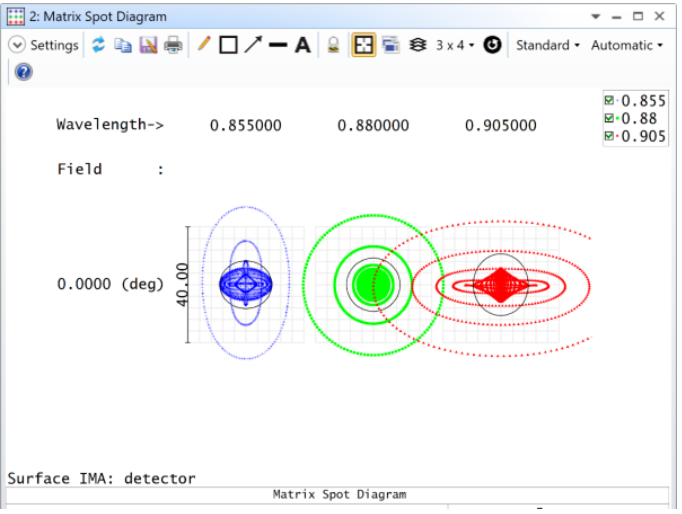The width and height of the screenshot is (682, 514).
Task: Open the window title bar dropdown arrow
Action: click(x=596, y=17)
